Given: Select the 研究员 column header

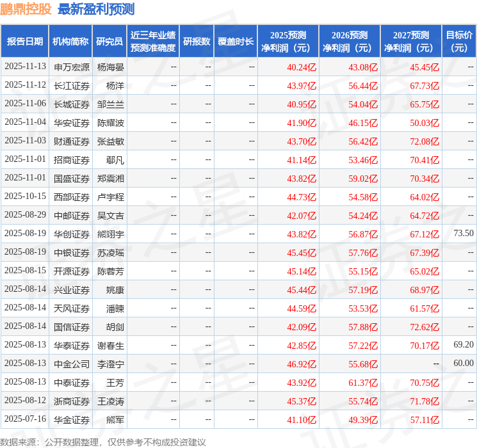Looking at the screenshot, I should [109, 41].
